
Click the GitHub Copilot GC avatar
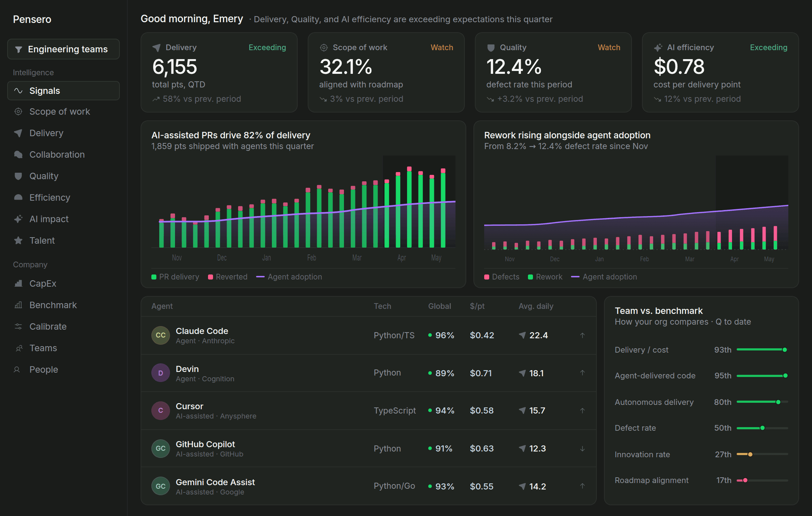(160, 448)
